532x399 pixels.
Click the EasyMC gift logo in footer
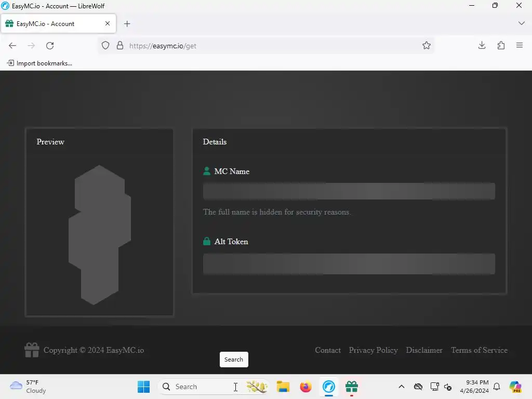tap(32, 350)
